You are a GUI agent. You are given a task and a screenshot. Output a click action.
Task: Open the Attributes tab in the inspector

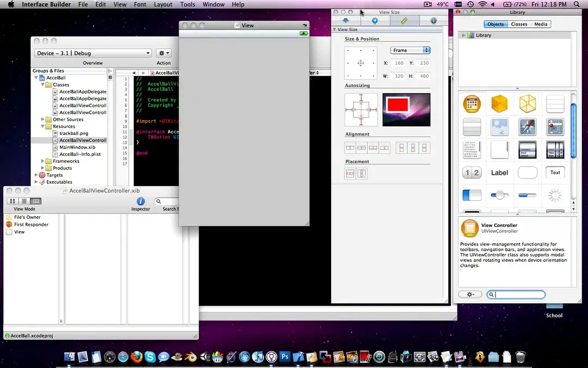[x=346, y=21]
